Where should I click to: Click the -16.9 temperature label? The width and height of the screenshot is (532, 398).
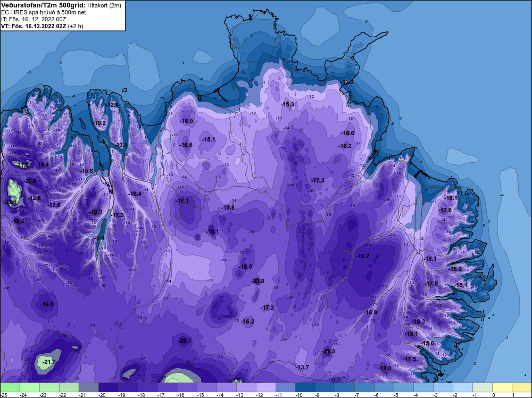pyautogui.click(x=370, y=312)
